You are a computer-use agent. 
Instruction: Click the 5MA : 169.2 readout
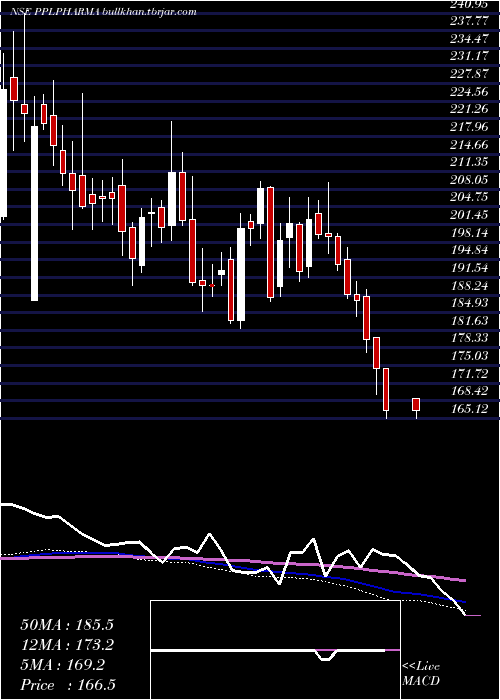pyautogui.click(x=62, y=665)
